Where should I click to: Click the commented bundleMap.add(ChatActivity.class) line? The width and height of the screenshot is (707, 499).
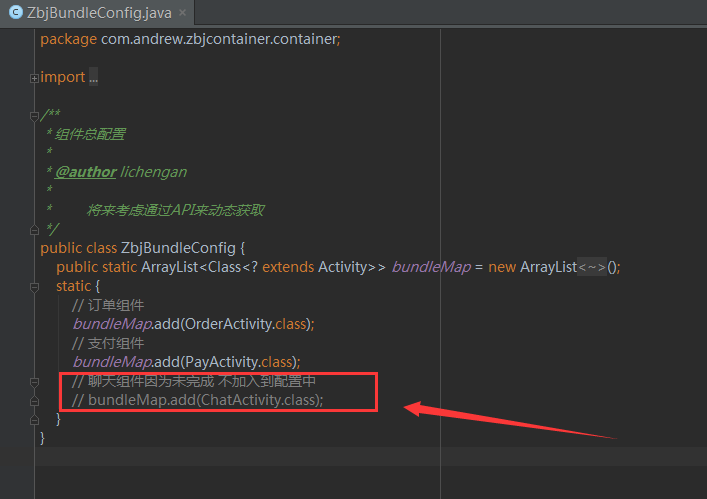197,400
